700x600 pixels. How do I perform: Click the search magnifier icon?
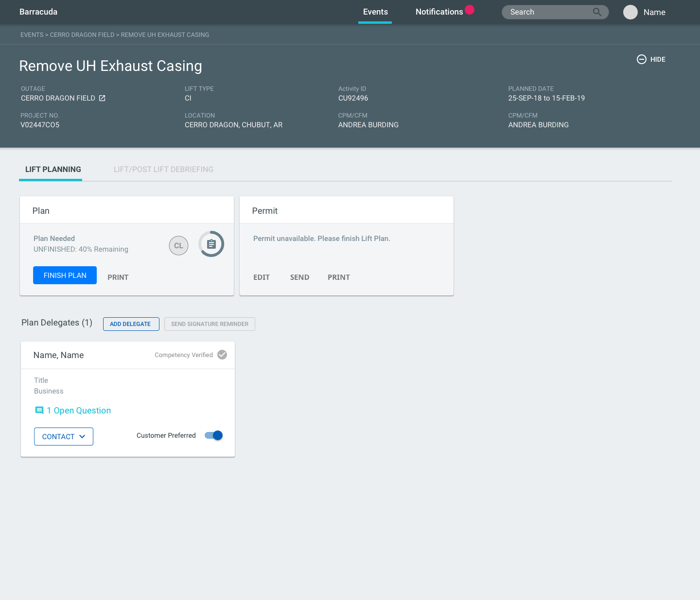click(x=597, y=12)
